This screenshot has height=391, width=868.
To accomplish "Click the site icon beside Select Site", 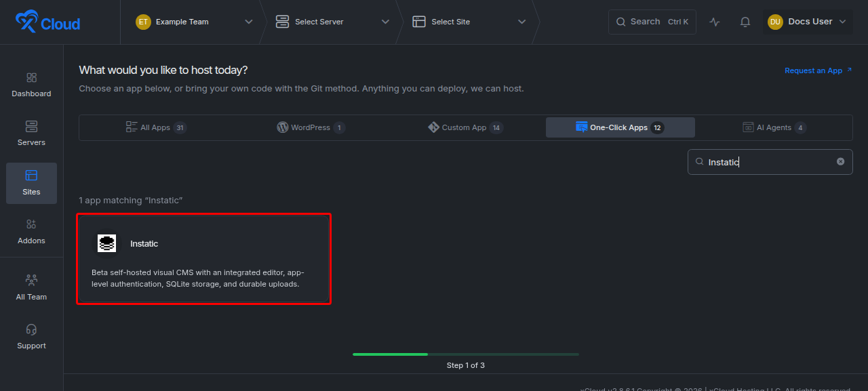I will [419, 22].
